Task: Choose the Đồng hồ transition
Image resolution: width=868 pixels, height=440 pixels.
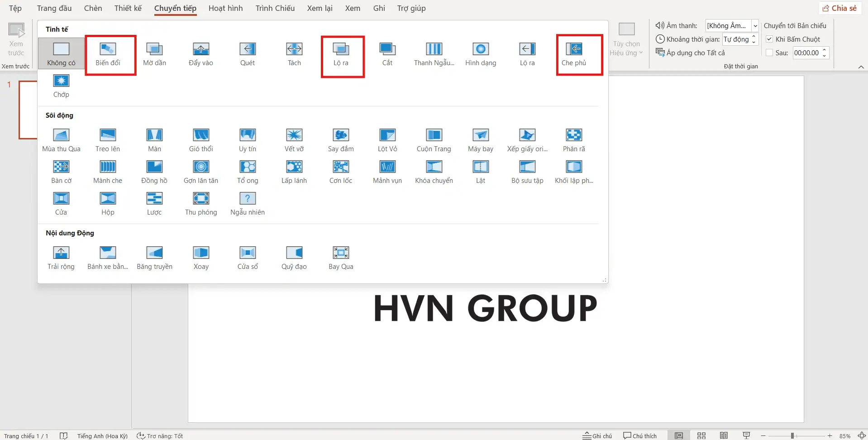Action: click(x=154, y=172)
